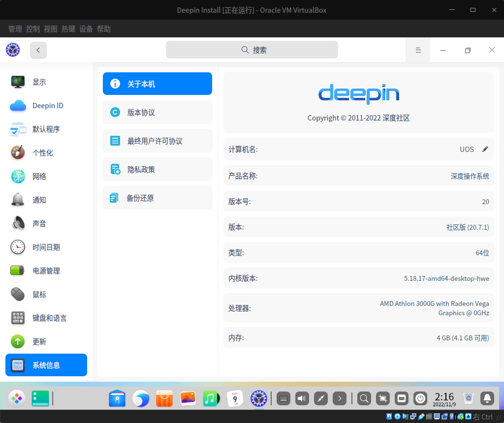Click the power button in the dock

coord(420,398)
